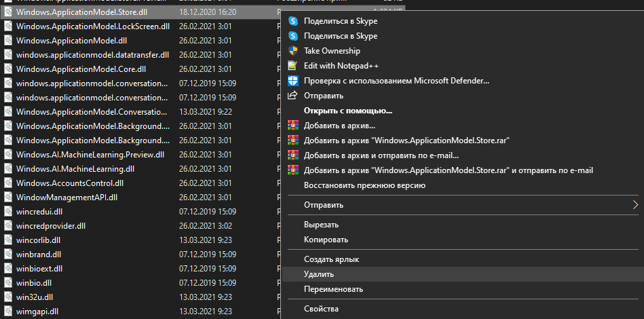Image resolution: width=644 pixels, height=319 pixels.
Task: Click icon of windows.applicationmodel.datatransfer.dll
Action: (7, 55)
